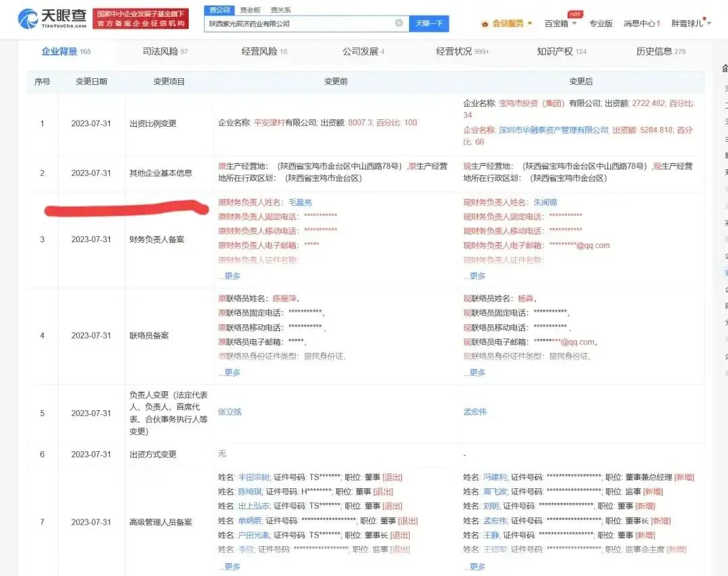Click the 序号 column header

[42, 82]
